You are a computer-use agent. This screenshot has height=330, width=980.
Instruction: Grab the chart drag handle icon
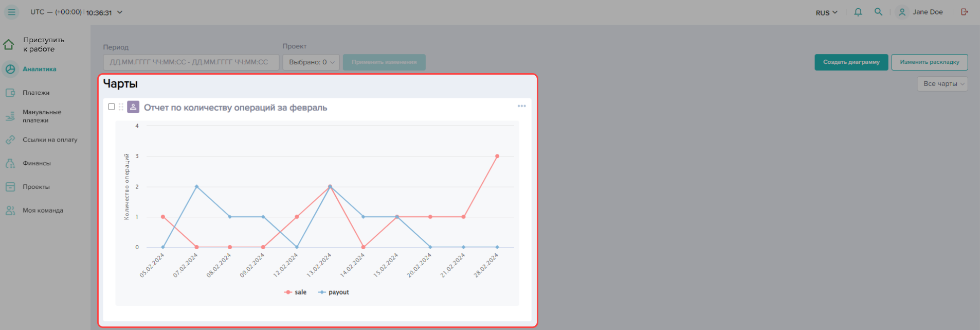pos(121,107)
